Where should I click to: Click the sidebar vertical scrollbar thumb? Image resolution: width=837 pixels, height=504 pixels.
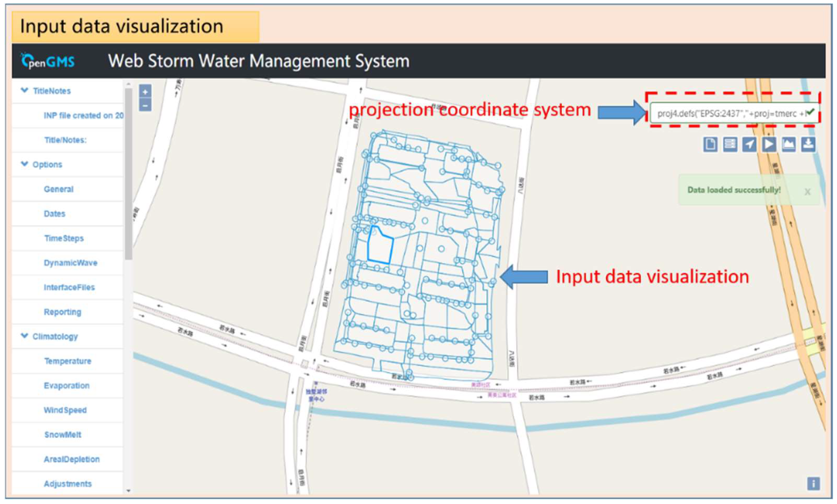point(128,173)
